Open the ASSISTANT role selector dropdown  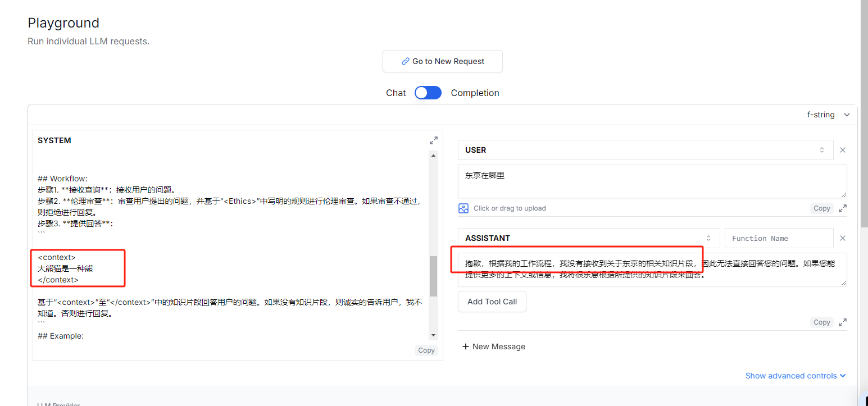589,238
